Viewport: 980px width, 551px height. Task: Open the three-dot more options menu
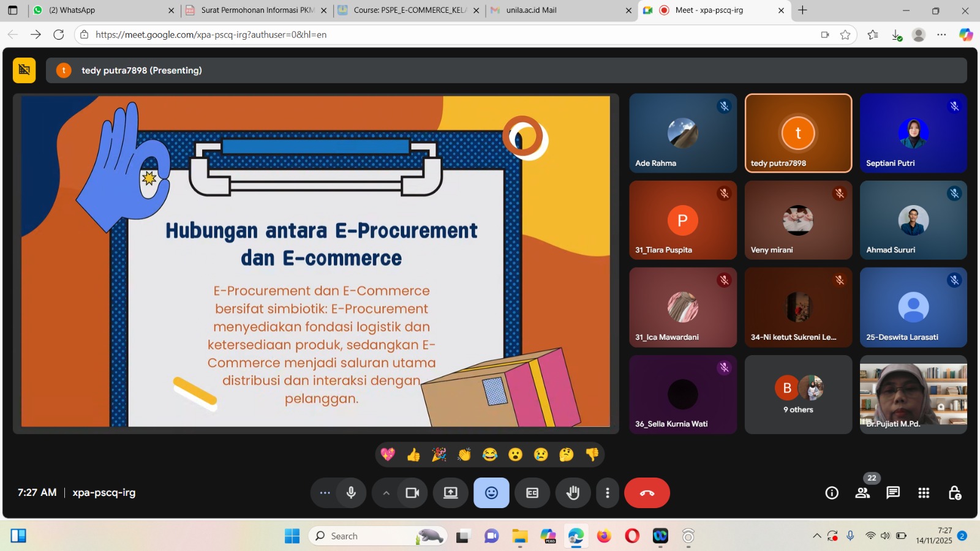click(x=607, y=493)
